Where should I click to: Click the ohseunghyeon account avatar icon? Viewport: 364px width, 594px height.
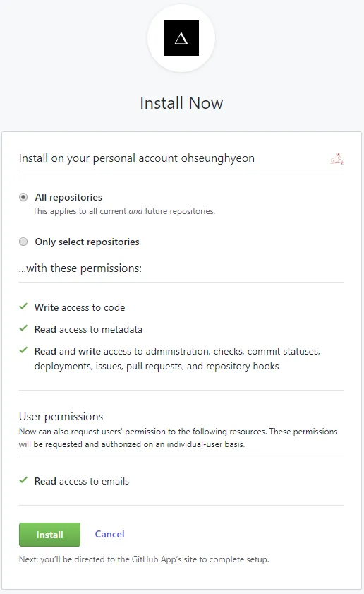(x=336, y=158)
